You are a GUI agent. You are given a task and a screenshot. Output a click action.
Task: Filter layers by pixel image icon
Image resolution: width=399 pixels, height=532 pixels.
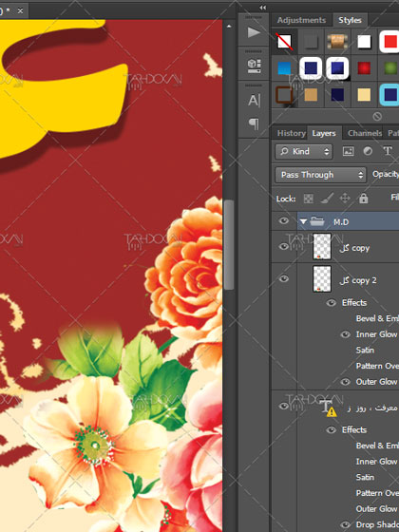348,151
